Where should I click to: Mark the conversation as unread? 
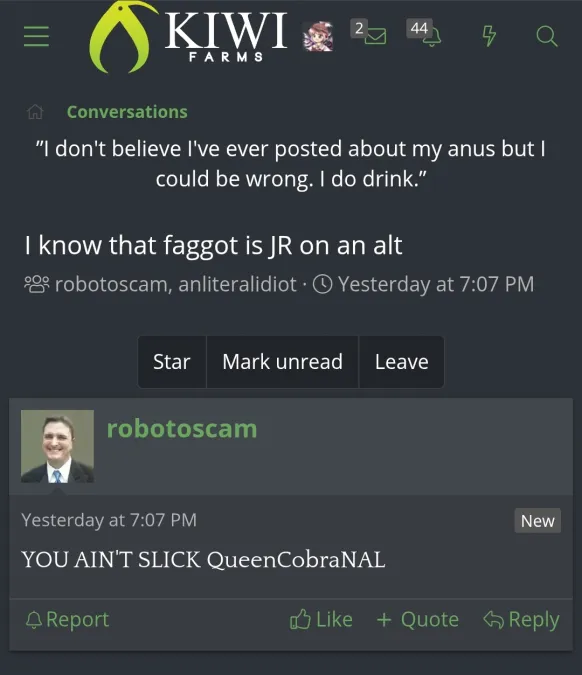click(282, 362)
